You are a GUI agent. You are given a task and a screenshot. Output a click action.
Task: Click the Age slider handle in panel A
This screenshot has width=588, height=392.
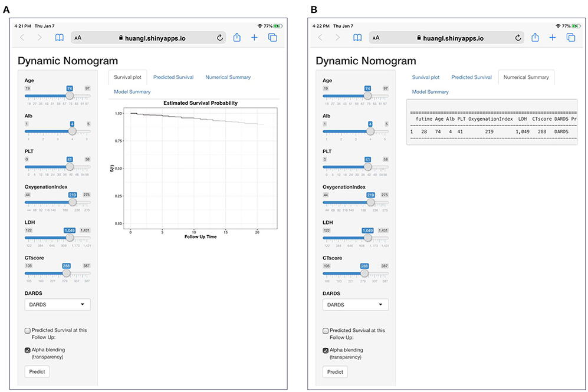coord(70,95)
